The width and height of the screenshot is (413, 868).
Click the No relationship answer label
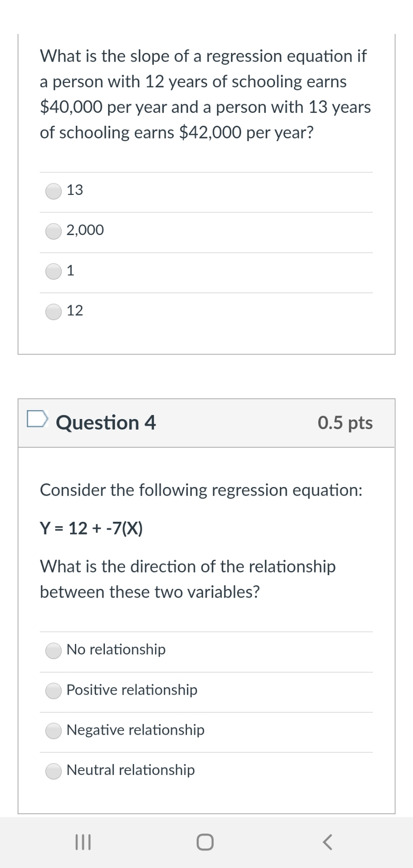coord(116,649)
